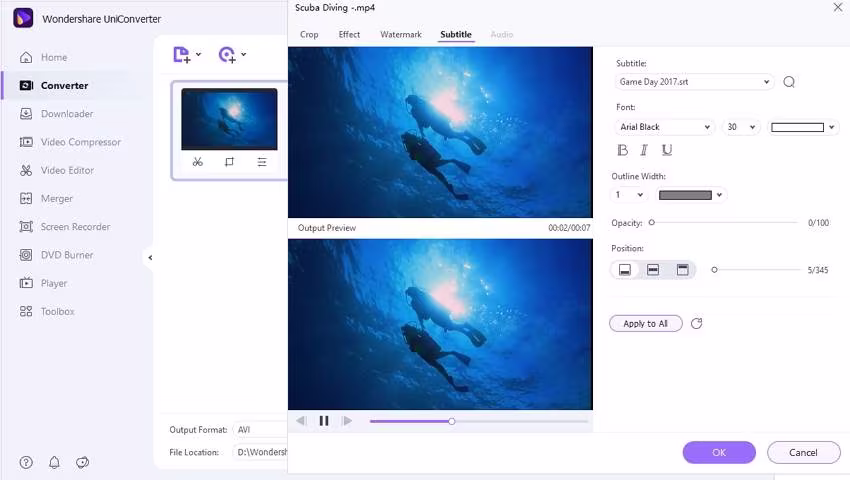The height and width of the screenshot is (480, 850).
Task: Open the Arial Black font dropdown
Action: tap(665, 127)
